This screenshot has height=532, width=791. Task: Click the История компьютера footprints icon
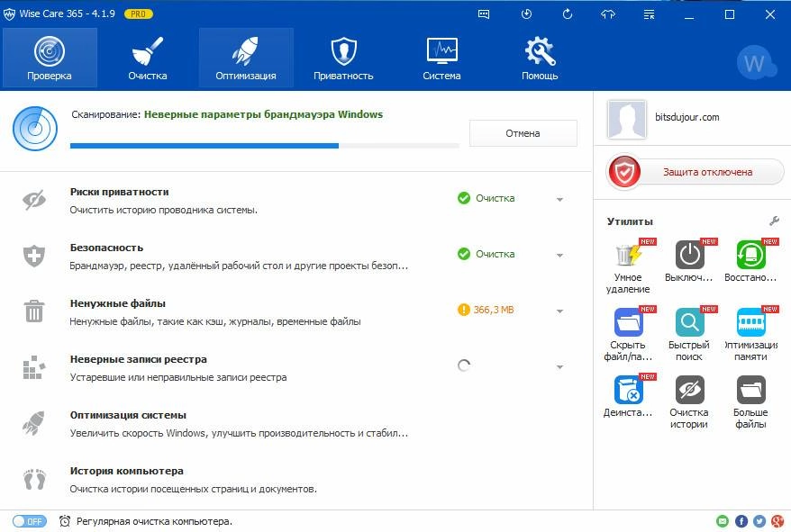(34, 479)
